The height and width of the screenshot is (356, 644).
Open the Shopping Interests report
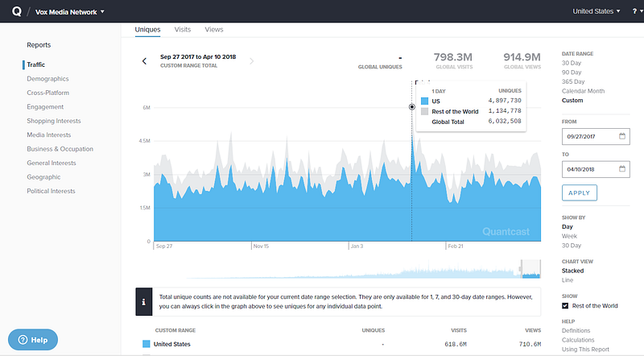54,121
